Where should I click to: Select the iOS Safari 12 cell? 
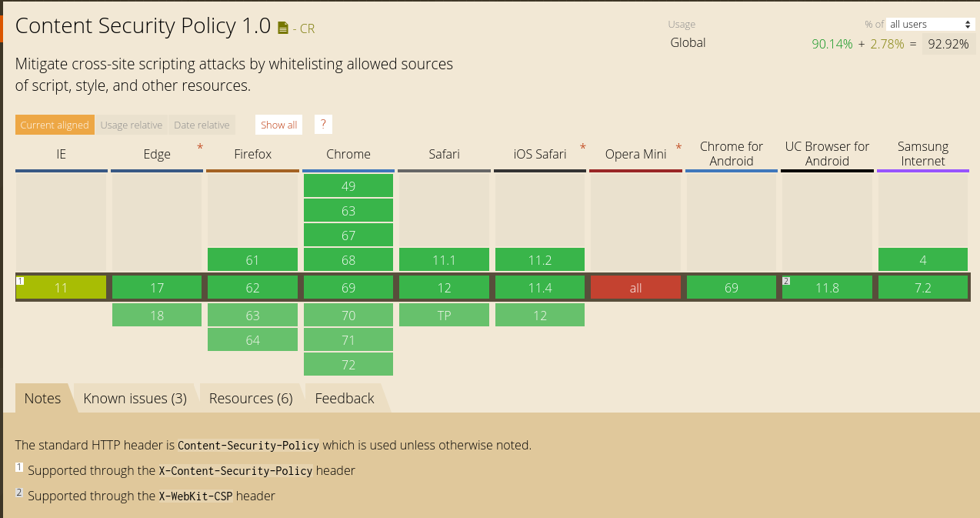[x=540, y=315]
